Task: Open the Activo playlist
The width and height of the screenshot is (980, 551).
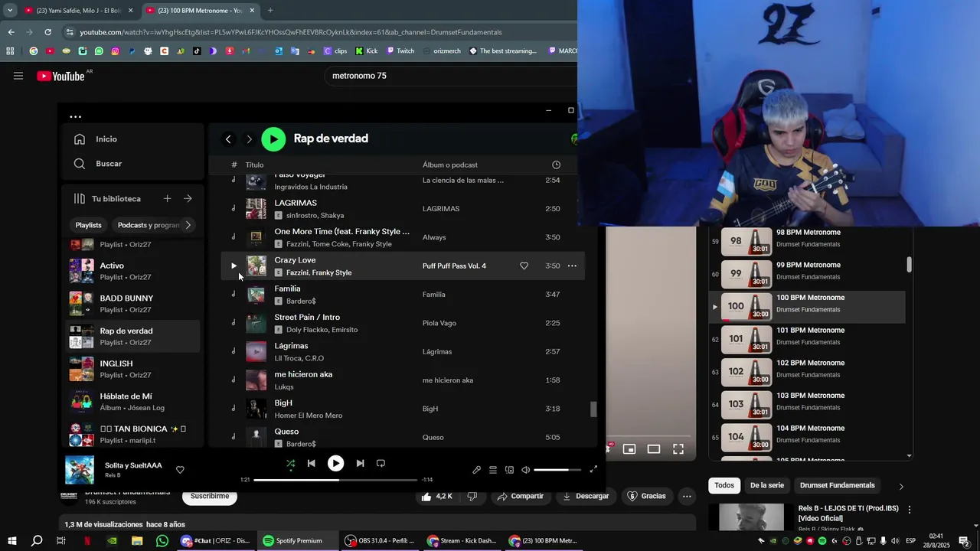Action: tap(134, 271)
